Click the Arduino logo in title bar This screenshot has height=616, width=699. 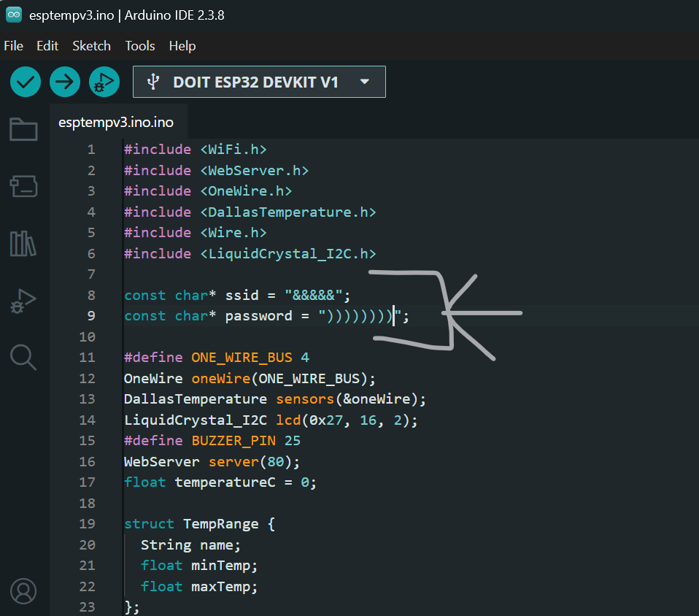14,15
